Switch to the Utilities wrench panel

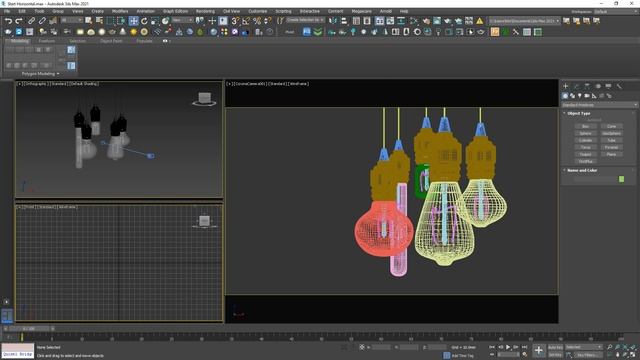[x=619, y=86]
